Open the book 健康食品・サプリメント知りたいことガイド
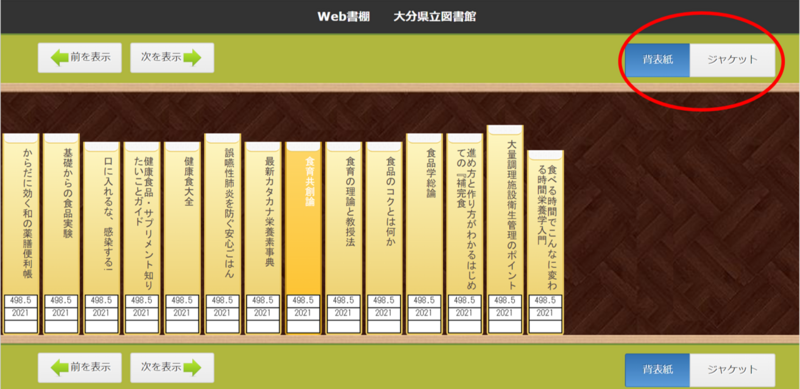This screenshot has height=389, width=800. [142, 238]
